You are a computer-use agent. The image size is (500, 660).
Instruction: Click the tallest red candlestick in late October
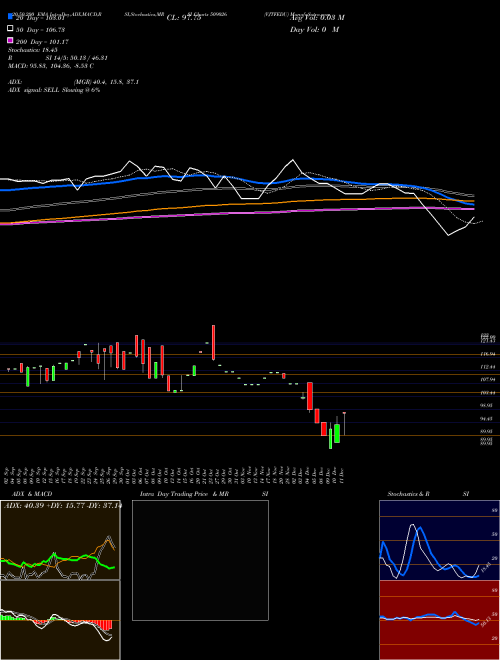(x=213, y=342)
